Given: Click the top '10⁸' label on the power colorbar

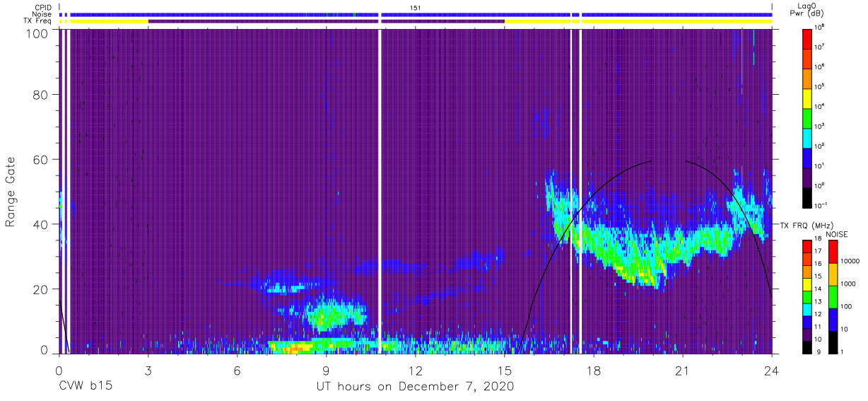Looking at the screenshot, I should point(820,26).
